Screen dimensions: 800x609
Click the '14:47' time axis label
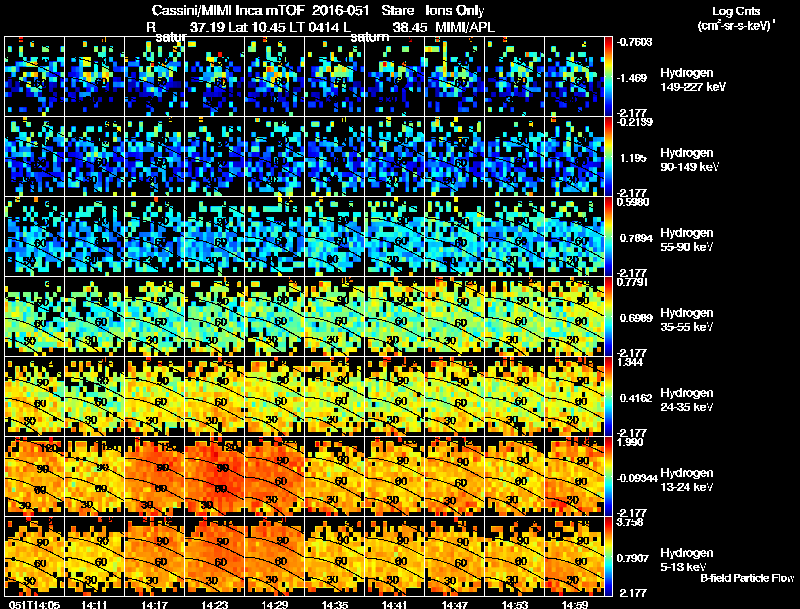(x=455, y=604)
